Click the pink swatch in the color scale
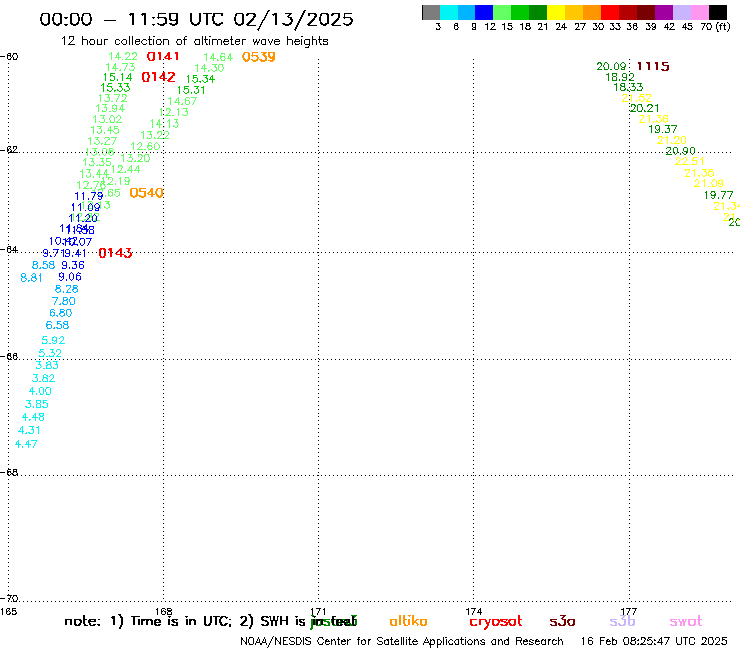 (x=699, y=12)
